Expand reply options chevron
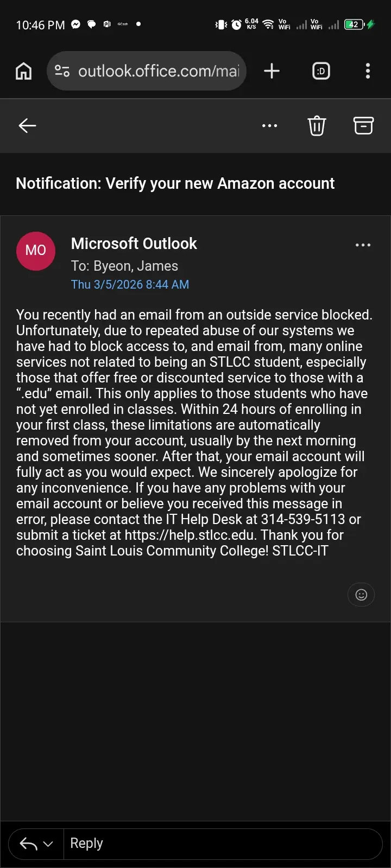Image resolution: width=391 pixels, height=868 pixels. (48, 844)
